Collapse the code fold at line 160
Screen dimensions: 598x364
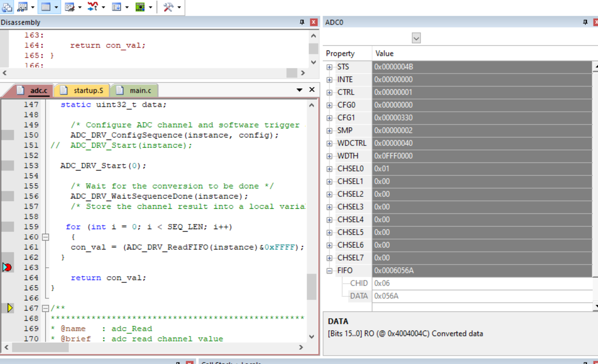[x=45, y=237]
